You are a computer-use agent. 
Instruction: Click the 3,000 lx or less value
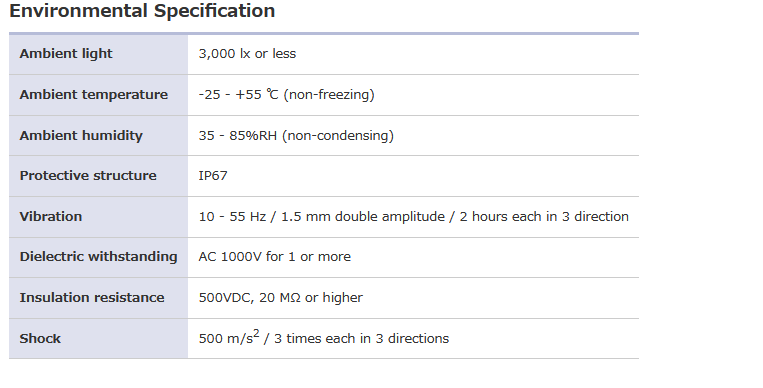click(247, 54)
